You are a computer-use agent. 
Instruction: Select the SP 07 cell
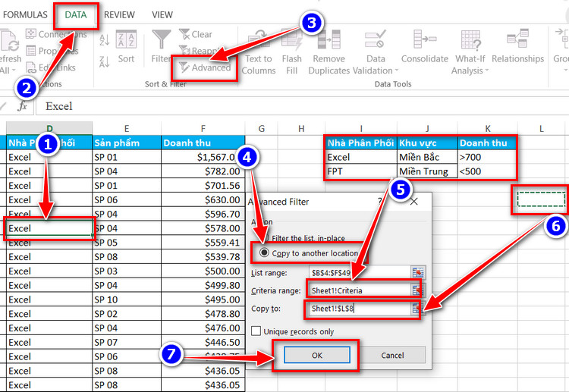(126, 342)
